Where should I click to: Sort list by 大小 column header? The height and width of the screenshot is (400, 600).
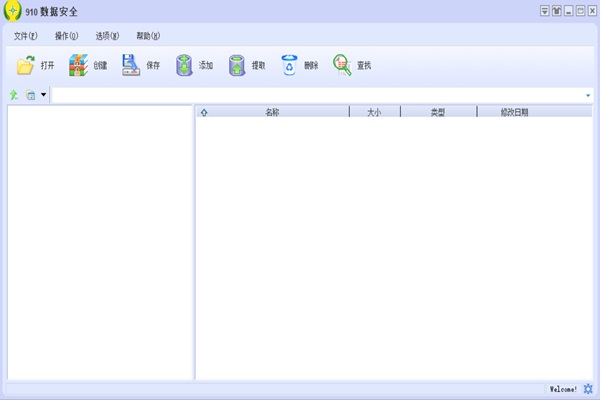[374, 112]
